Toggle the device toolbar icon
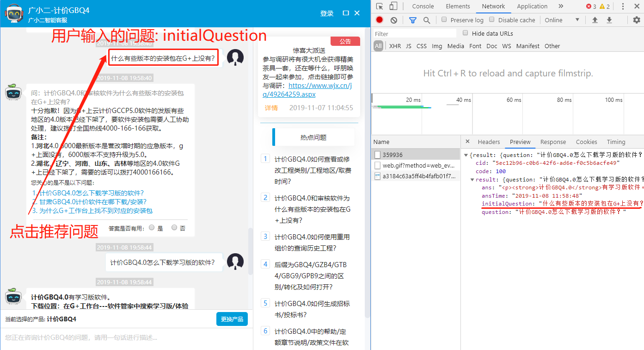 pos(393,6)
